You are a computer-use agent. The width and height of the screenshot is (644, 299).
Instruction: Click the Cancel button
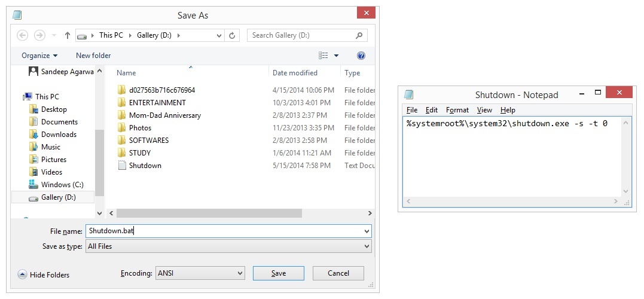338,273
